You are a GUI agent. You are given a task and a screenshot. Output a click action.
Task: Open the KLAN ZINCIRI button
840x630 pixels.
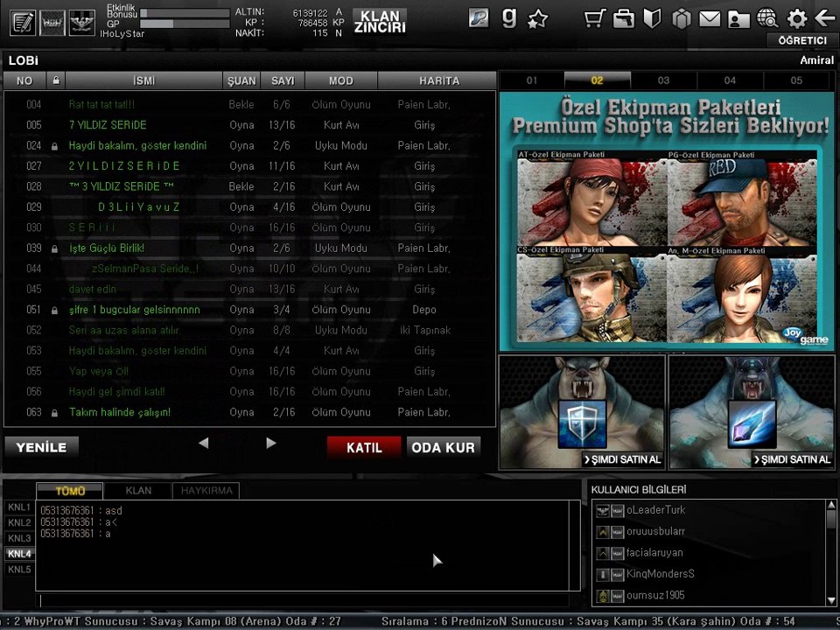click(380, 22)
